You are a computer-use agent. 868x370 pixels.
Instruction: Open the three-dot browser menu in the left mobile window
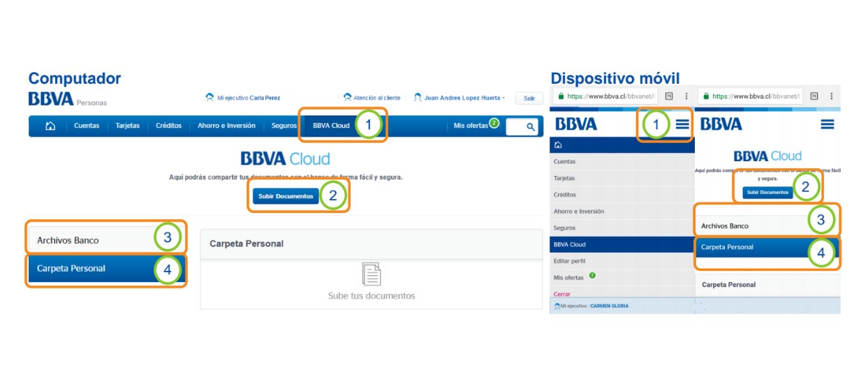686,96
